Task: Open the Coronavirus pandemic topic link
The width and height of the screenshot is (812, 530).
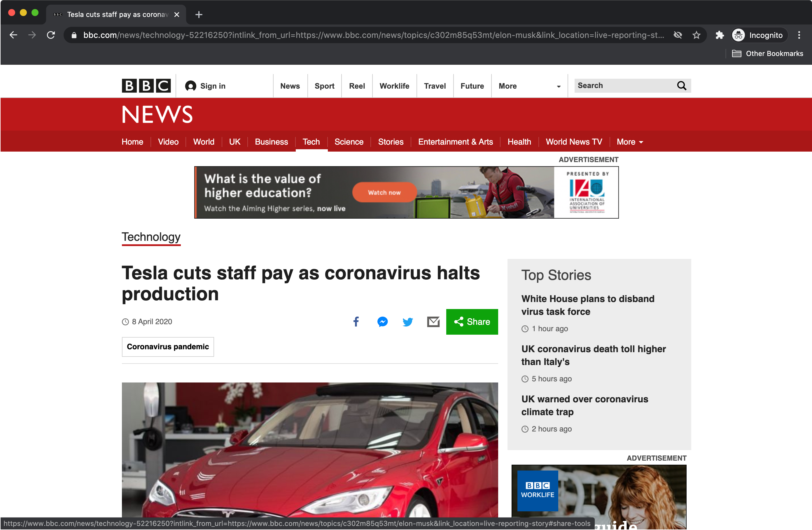Action: (167, 347)
